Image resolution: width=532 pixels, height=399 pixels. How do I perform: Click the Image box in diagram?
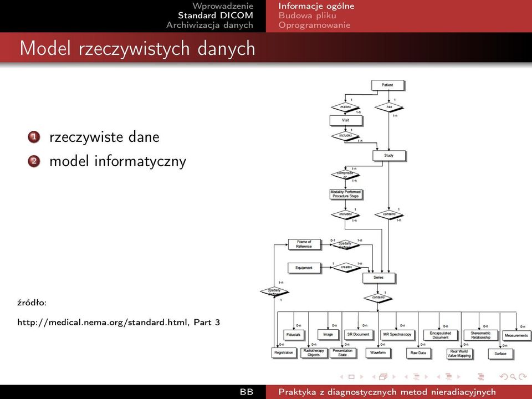[x=328, y=335]
